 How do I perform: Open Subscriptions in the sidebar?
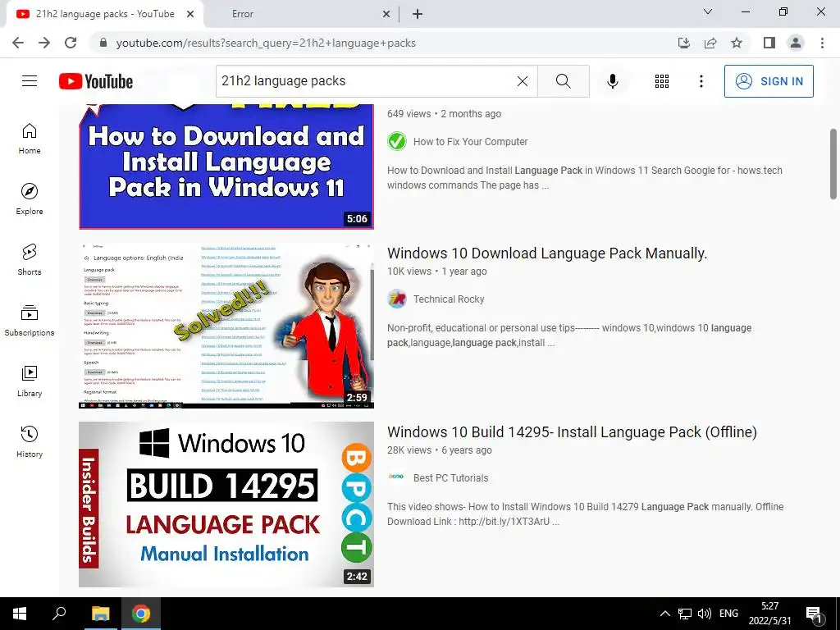click(30, 321)
